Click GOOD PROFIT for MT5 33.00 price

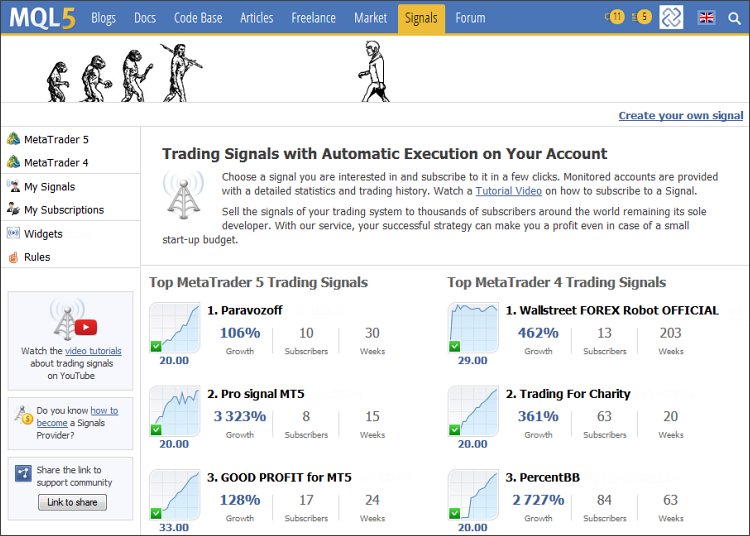[x=174, y=527]
